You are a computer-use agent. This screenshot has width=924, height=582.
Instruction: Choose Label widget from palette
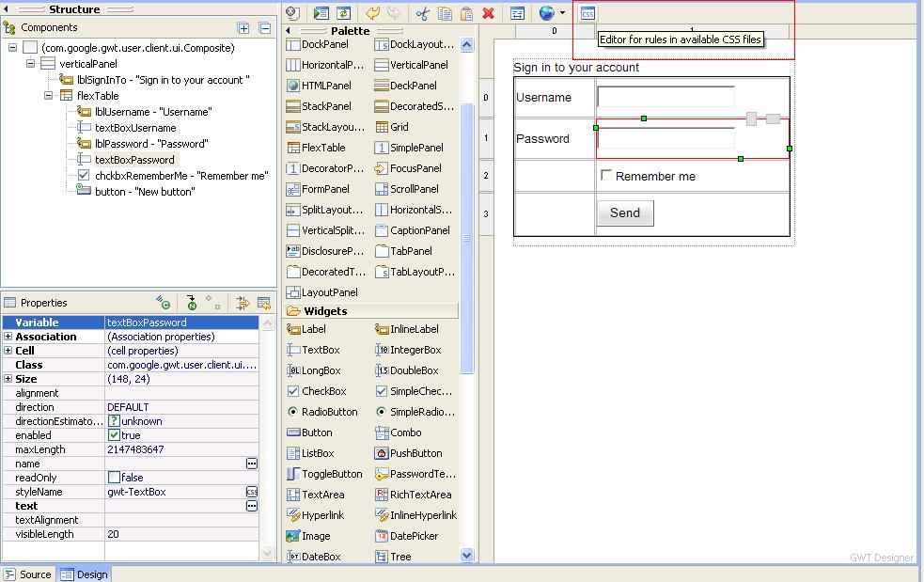point(305,329)
